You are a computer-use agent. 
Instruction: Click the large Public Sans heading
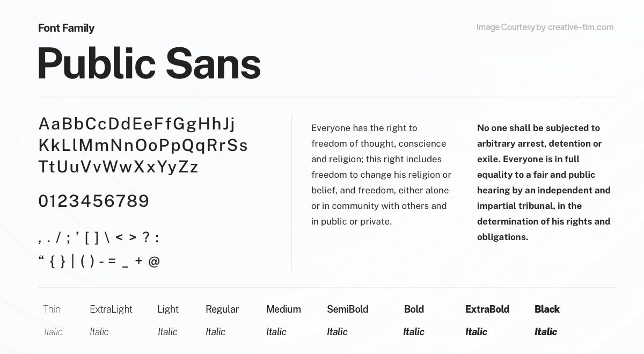pos(149,63)
